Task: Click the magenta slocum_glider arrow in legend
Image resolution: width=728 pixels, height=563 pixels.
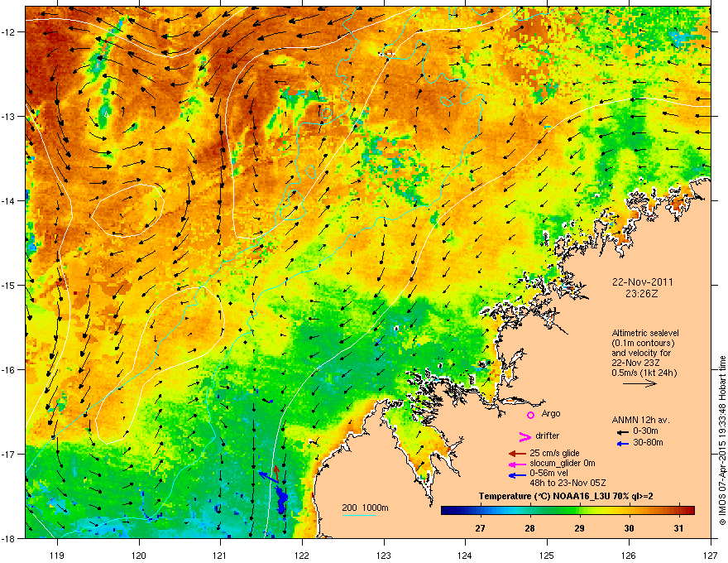Action: point(517,464)
